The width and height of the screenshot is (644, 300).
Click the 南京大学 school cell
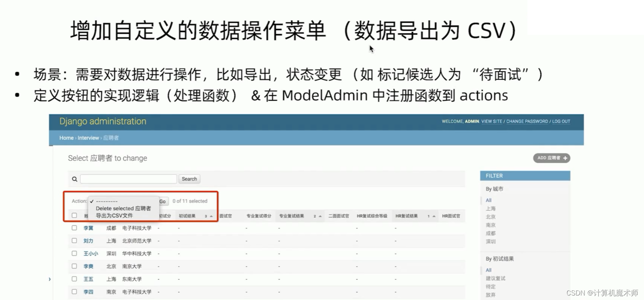132,266
